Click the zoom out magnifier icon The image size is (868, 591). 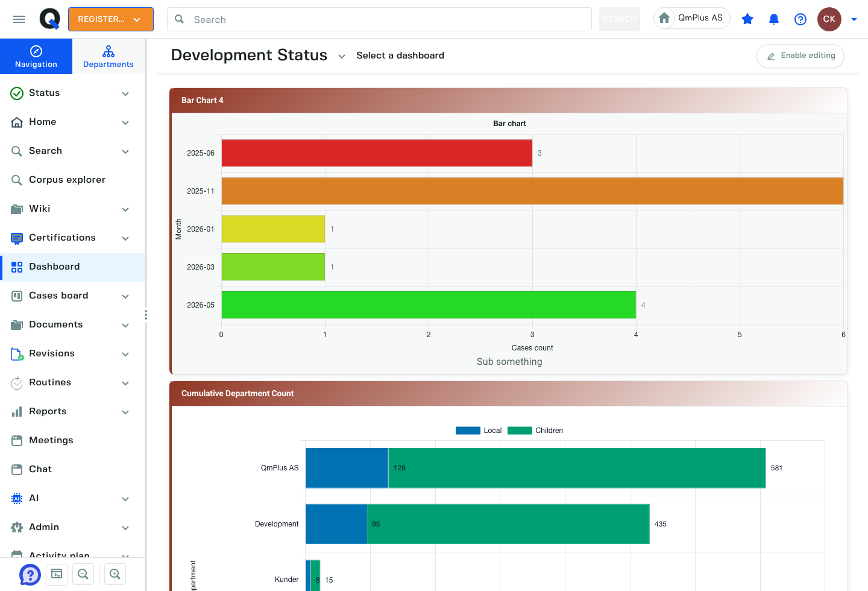click(83, 574)
